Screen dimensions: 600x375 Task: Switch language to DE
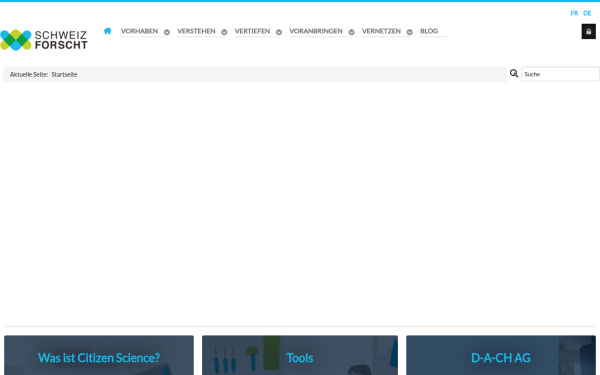coord(587,13)
